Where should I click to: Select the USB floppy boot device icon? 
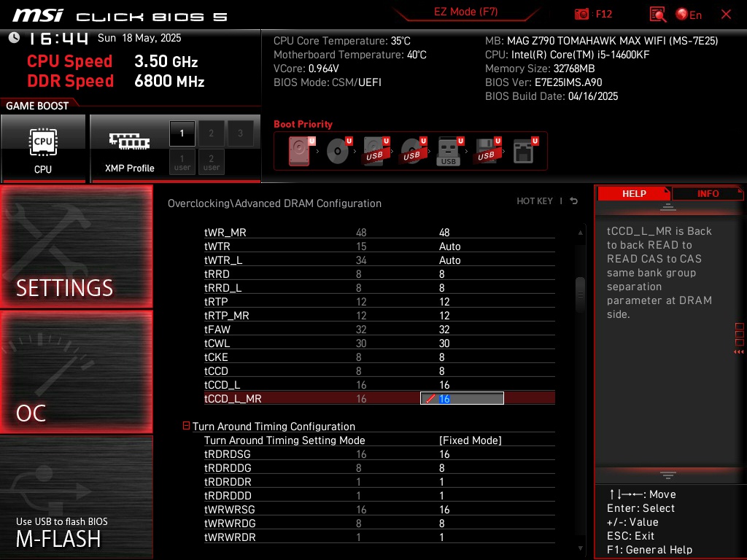click(487, 151)
